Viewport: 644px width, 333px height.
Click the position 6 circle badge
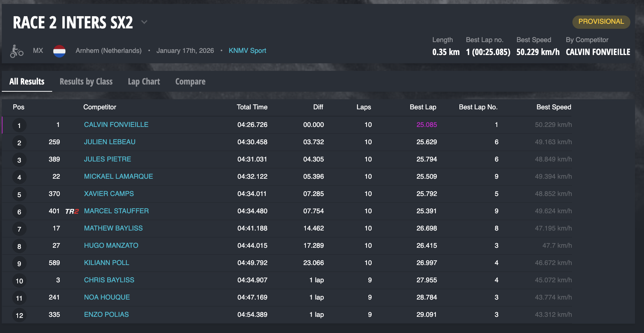click(19, 212)
